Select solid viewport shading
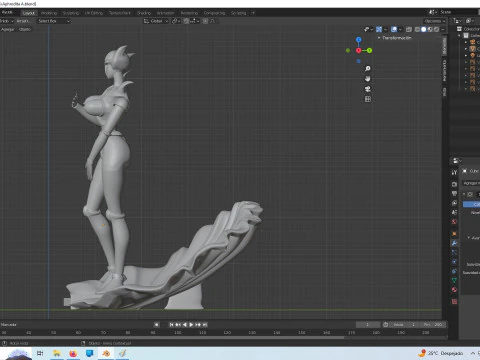Viewport: 480px width, 360px height. tap(423, 29)
